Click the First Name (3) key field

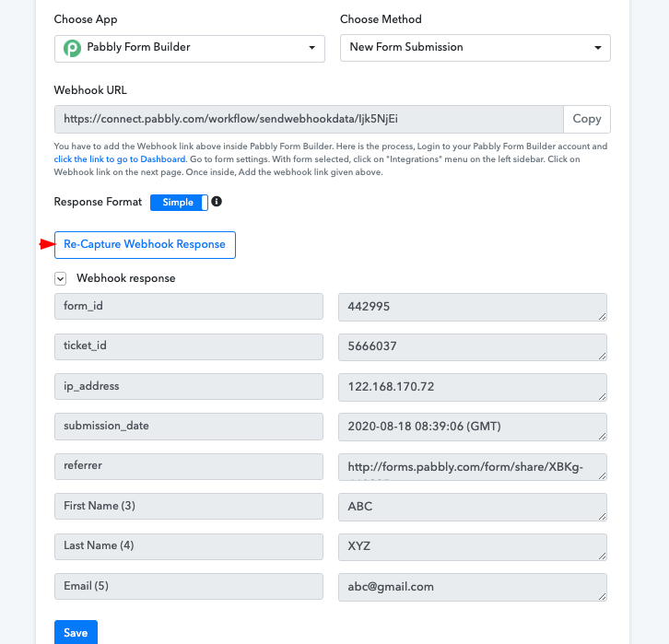click(189, 506)
